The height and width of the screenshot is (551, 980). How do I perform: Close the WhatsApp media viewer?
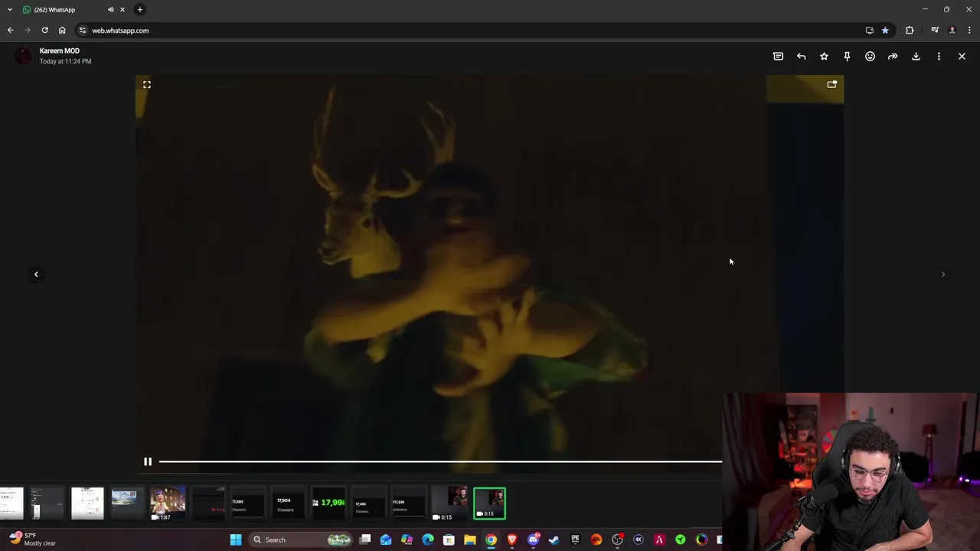[962, 56]
